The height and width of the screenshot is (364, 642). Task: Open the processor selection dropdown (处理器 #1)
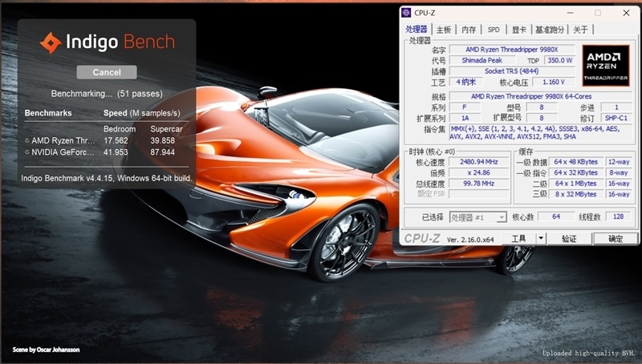point(478,217)
